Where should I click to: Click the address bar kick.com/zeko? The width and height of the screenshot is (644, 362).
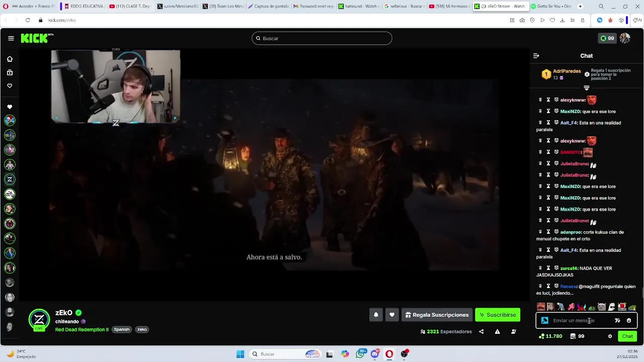click(x=62, y=20)
